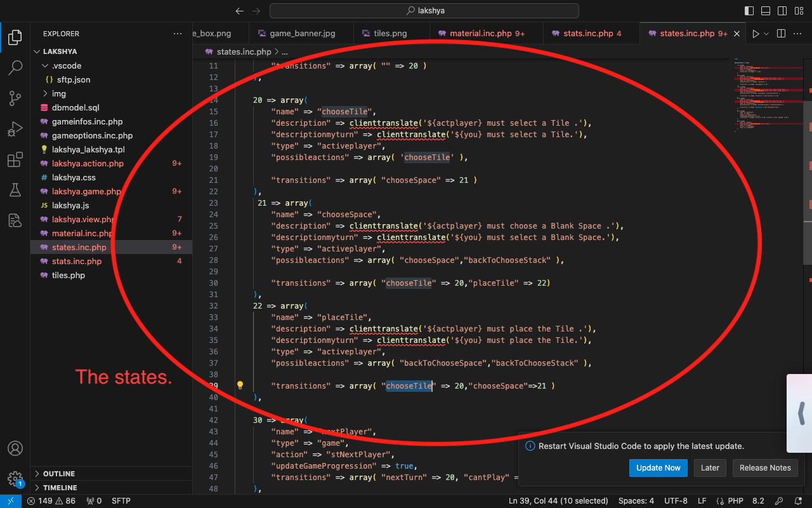Open Explorer views and more actions menu
This screenshot has width=812, height=508.
tap(178, 34)
